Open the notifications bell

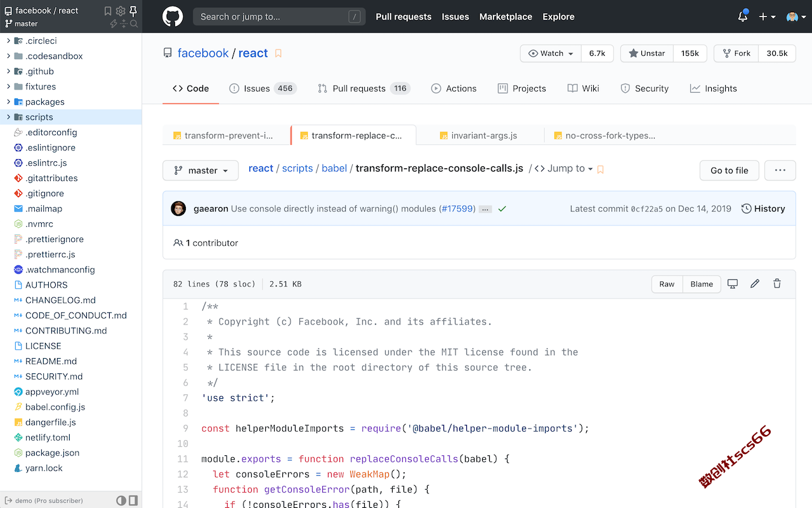click(743, 17)
